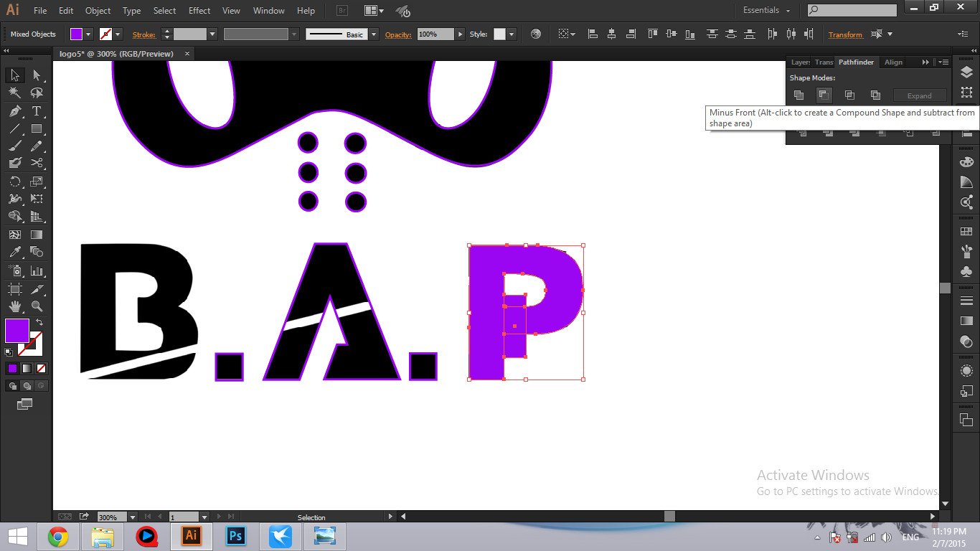This screenshot has height=551, width=980.
Task: Open the Window menu
Action: click(x=269, y=11)
